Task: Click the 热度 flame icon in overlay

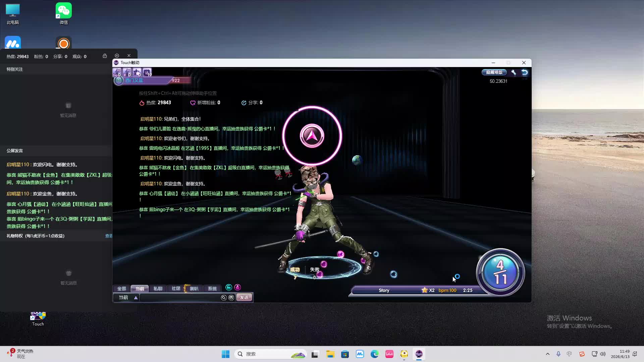Action: [142, 103]
